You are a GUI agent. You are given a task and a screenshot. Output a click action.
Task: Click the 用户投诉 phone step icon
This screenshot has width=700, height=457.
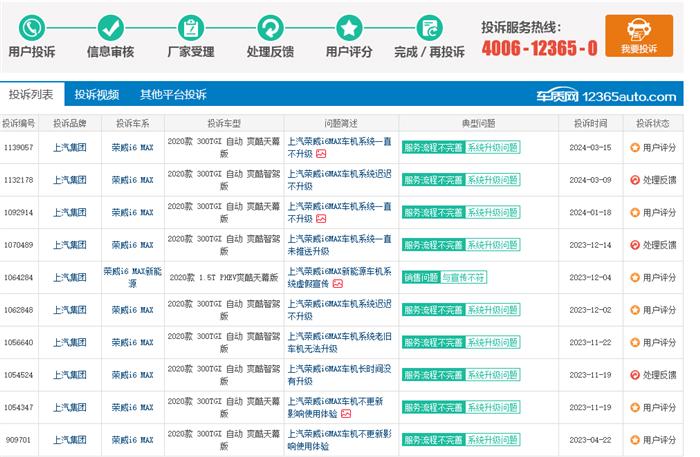click(x=32, y=28)
